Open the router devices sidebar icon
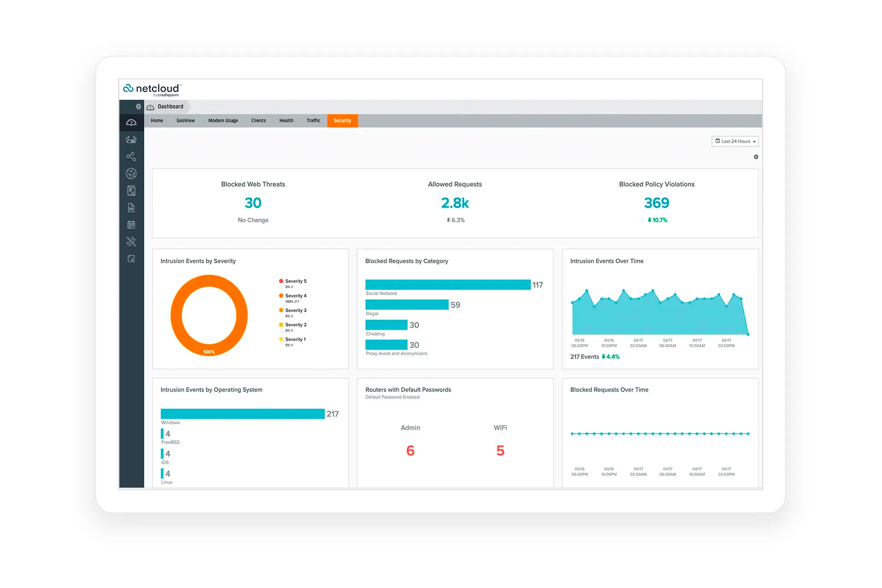Screen dimensions: 882x588 [x=131, y=140]
